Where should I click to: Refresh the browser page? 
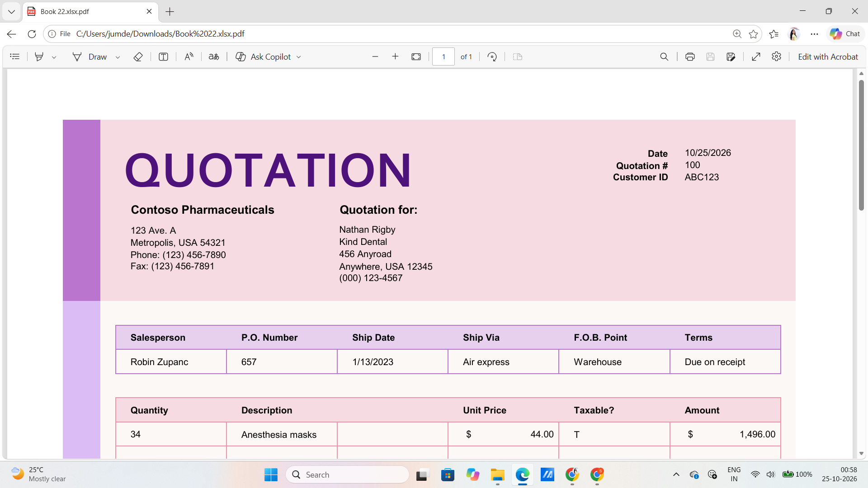click(32, 34)
